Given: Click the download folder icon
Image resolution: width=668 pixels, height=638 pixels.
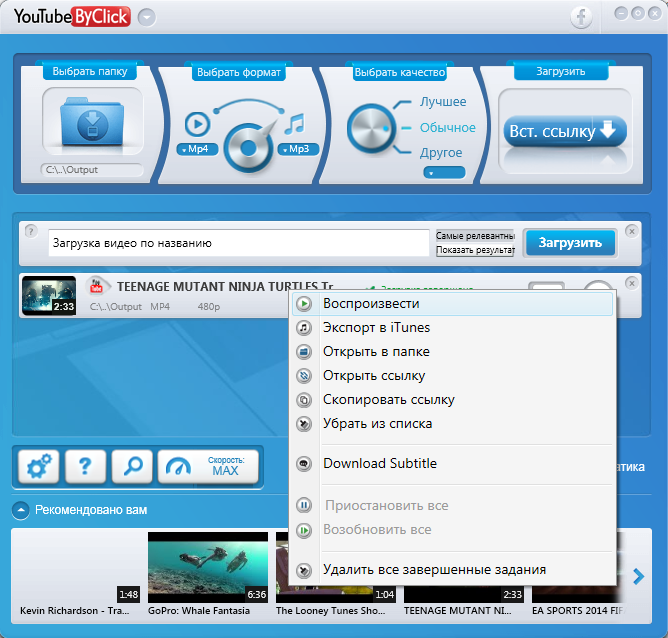Looking at the screenshot, I should 92,122.
